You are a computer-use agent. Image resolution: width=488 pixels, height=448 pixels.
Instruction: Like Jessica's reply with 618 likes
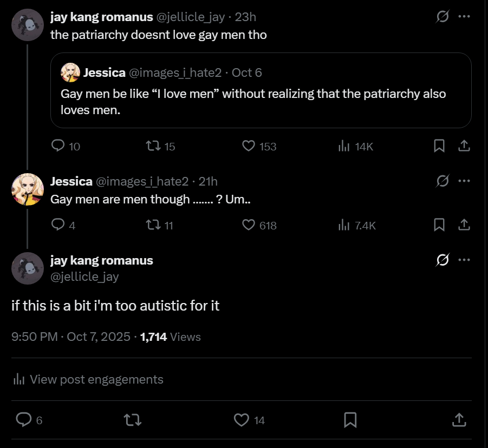point(249,225)
